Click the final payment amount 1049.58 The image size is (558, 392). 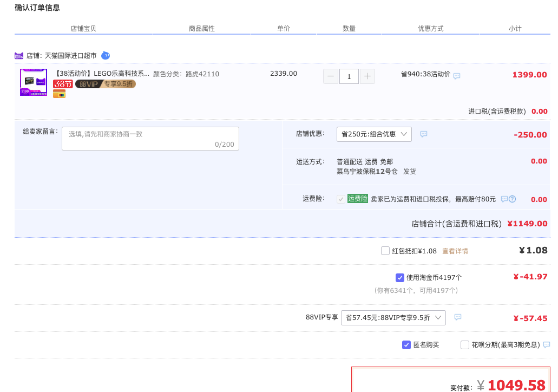pyautogui.click(x=516, y=385)
